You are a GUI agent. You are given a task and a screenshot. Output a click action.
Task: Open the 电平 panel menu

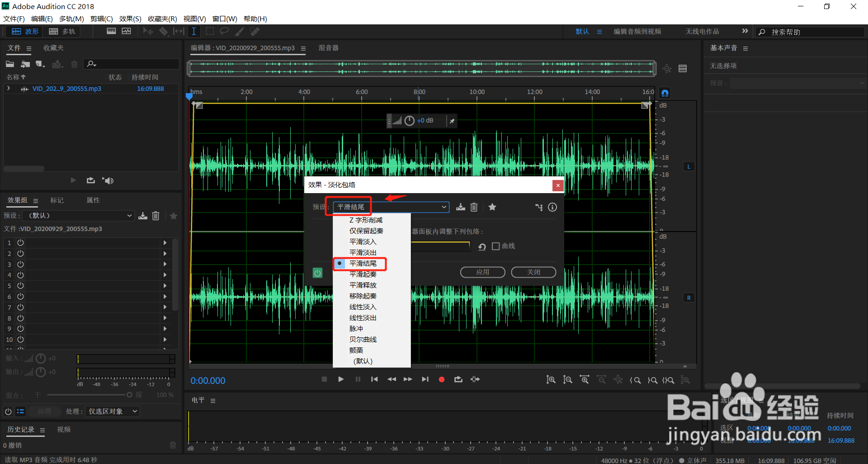[x=213, y=401]
